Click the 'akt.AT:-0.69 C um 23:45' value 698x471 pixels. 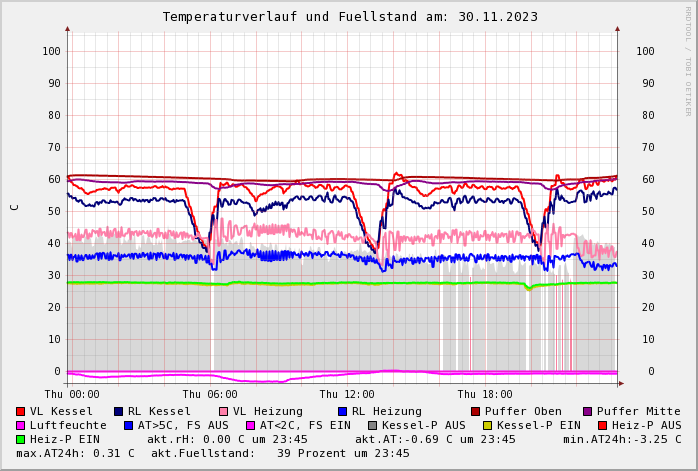point(435,439)
